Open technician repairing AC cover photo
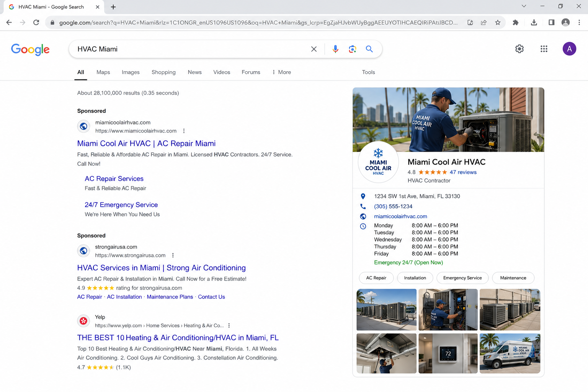 [448, 119]
